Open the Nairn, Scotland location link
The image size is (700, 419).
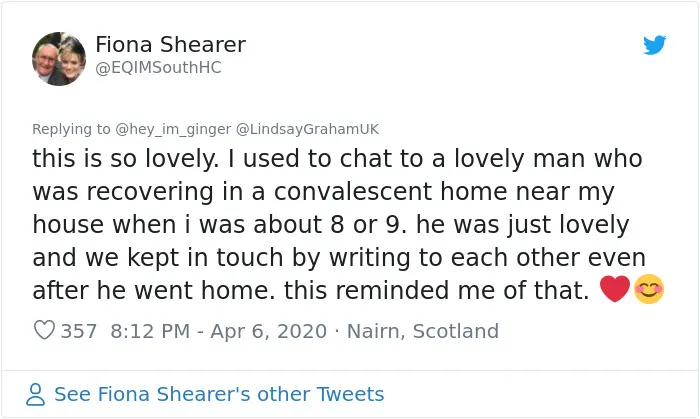pos(423,331)
